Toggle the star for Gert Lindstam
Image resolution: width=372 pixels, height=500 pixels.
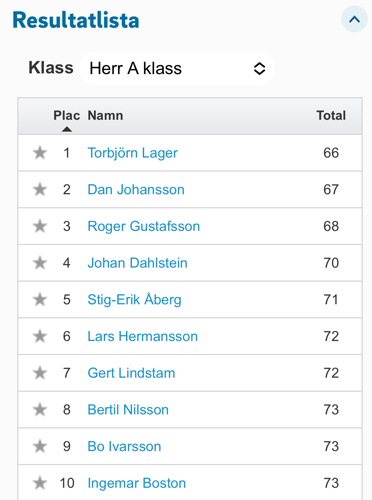[40, 373]
